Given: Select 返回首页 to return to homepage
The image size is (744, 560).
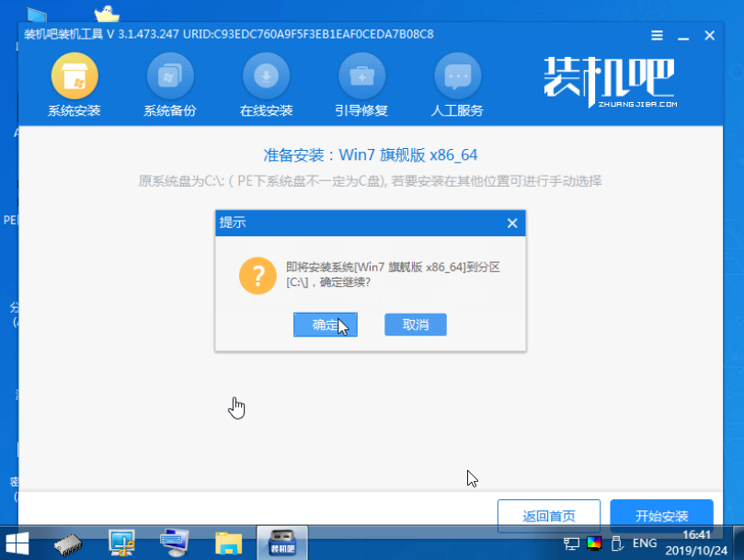Looking at the screenshot, I should click(548, 516).
